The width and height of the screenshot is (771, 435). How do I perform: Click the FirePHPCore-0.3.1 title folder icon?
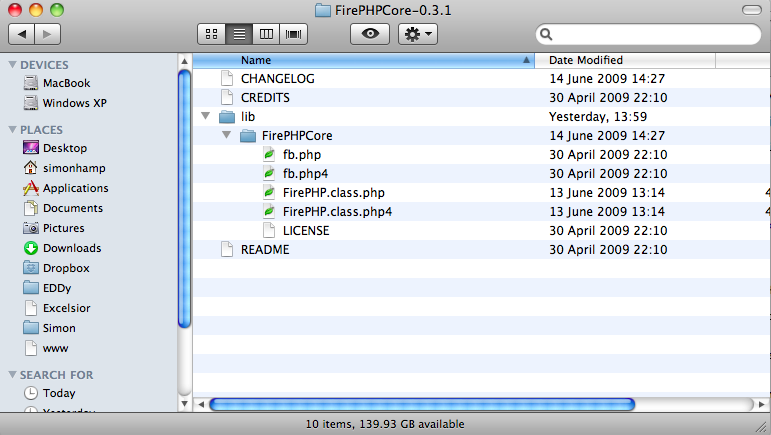323,10
